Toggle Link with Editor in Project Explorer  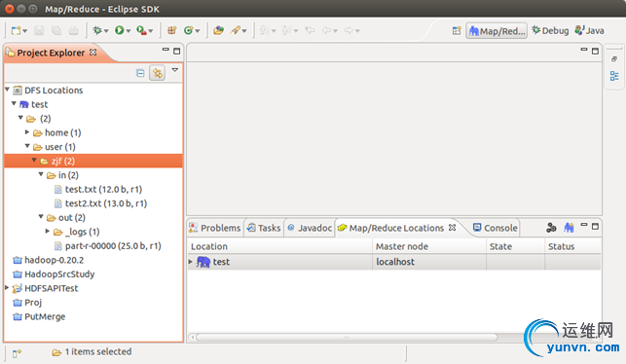click(158, 73)
